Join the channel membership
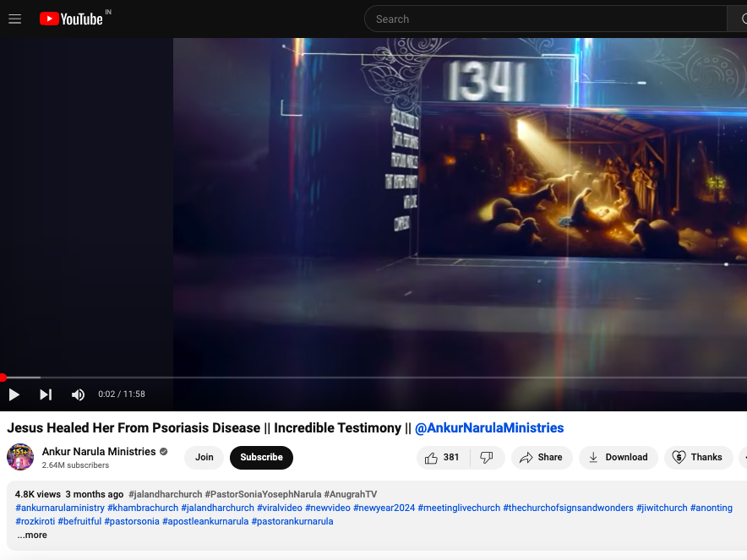The image size is (747, 560). click(x=204, y=457)
